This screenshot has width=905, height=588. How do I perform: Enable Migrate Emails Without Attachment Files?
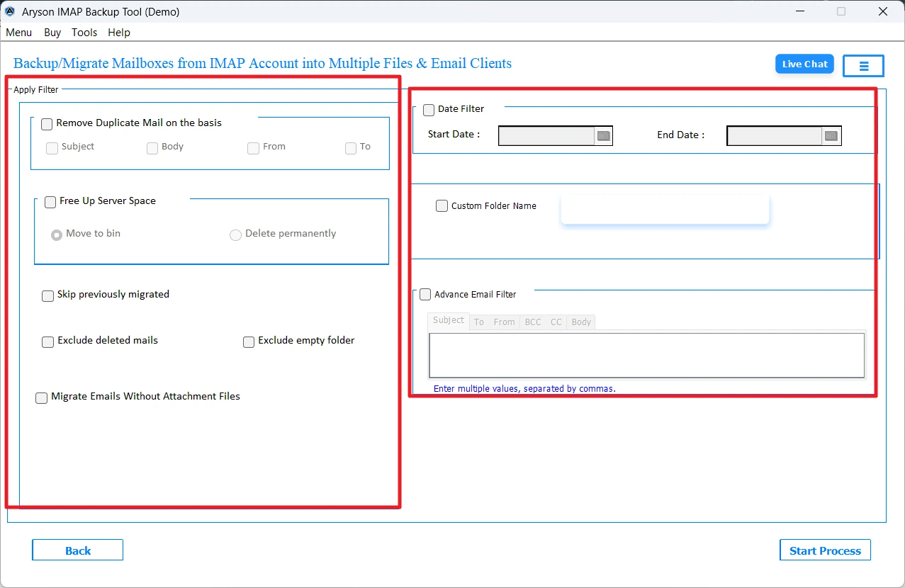pos(42,397)
